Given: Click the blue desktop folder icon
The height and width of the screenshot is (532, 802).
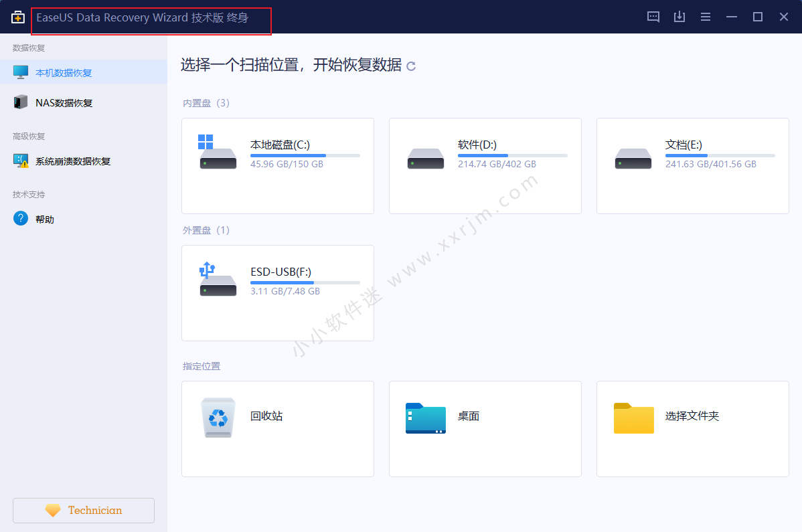Looking at the screenshot, I should pos(426,418).
